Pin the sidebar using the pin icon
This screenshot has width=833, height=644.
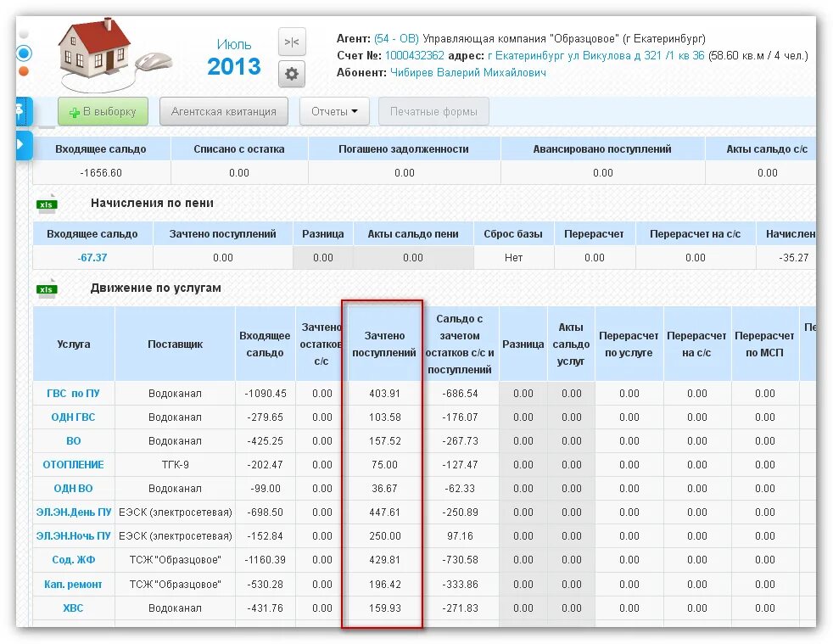[x=20, y=111]
